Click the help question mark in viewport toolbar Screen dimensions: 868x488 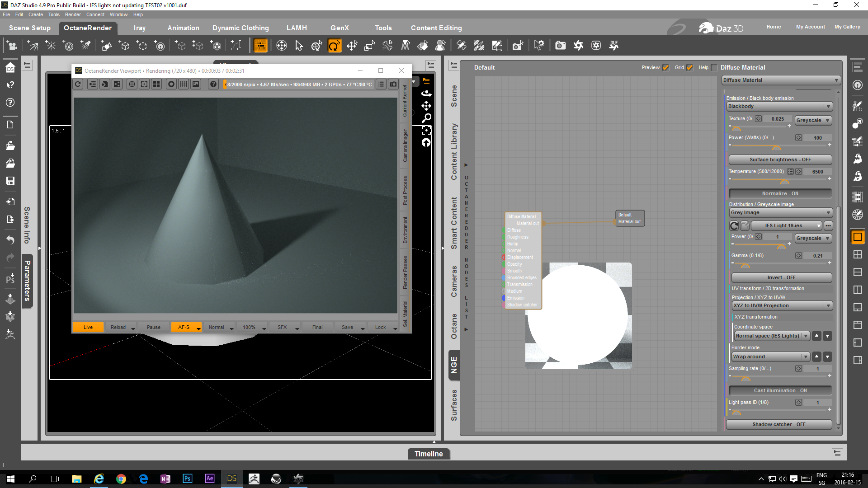(x=213, y=84)
